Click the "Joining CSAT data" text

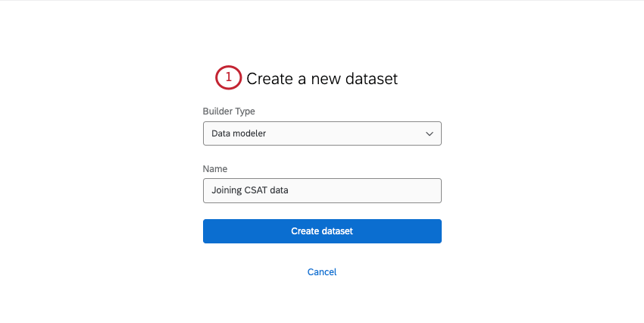click(250, 190)
